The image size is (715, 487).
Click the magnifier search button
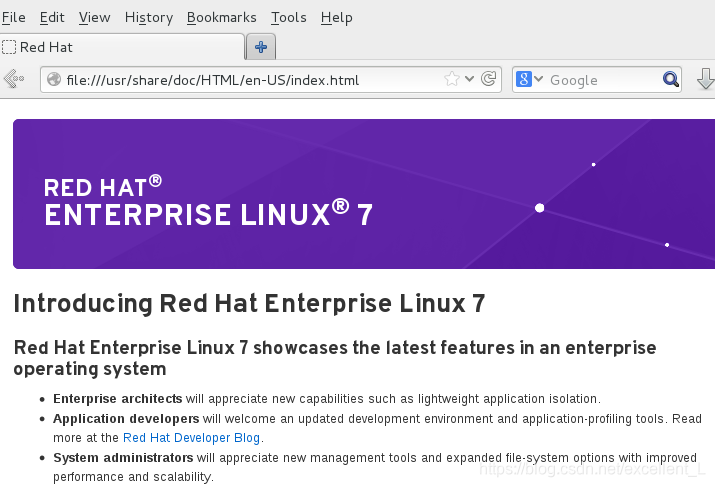pos(671,79)
